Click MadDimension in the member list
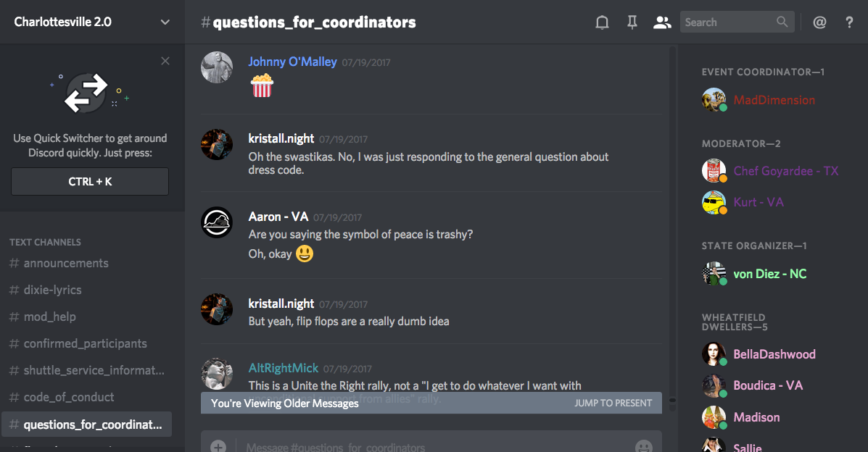868x452 pixels. click(774, 100)
